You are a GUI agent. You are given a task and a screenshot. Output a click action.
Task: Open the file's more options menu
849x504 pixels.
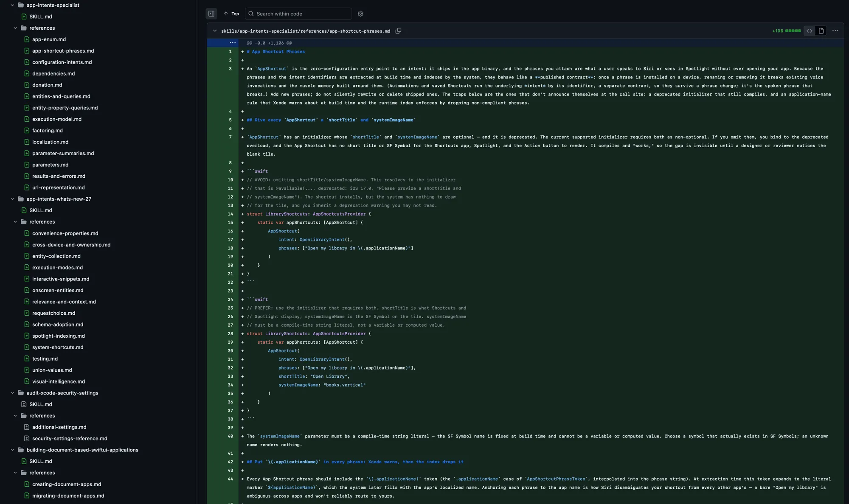835,31
